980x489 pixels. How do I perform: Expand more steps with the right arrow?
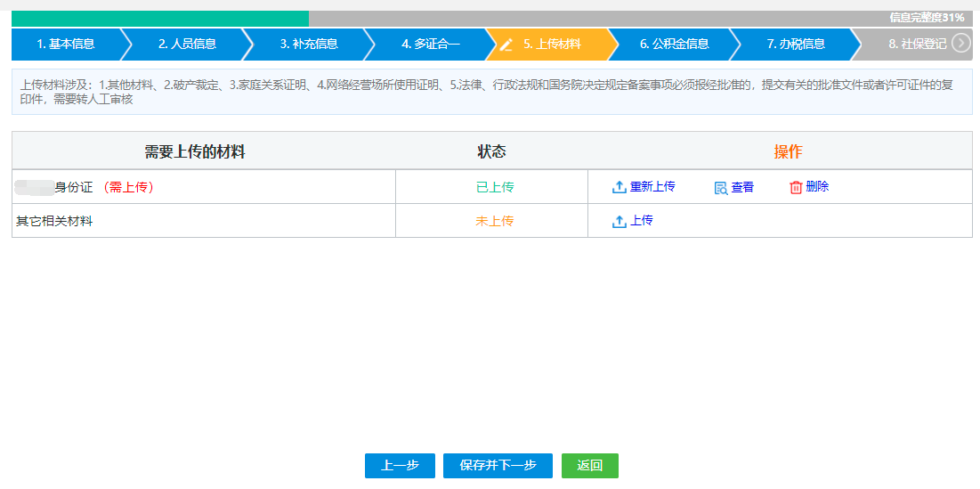[960, 43]
